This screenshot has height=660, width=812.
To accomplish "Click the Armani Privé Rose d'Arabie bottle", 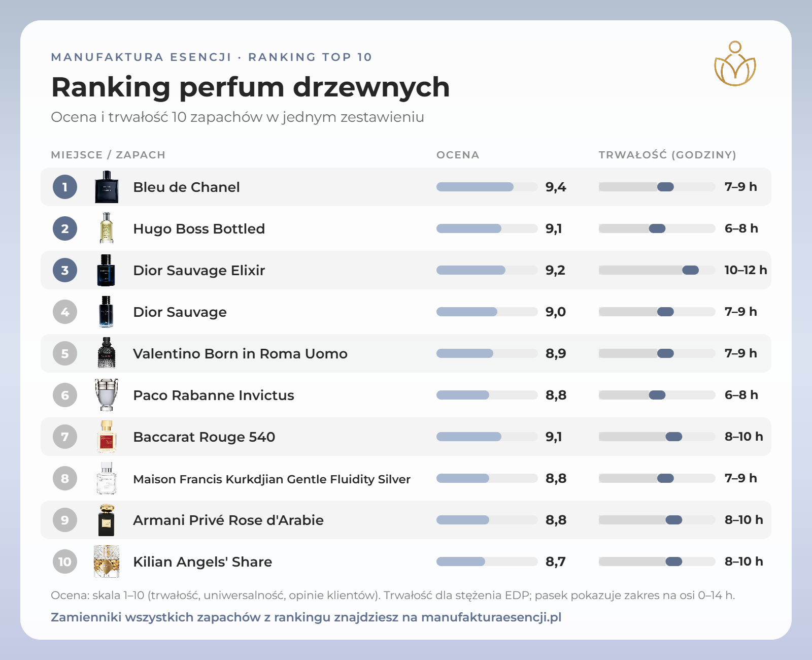I will [x=107, y=520].
